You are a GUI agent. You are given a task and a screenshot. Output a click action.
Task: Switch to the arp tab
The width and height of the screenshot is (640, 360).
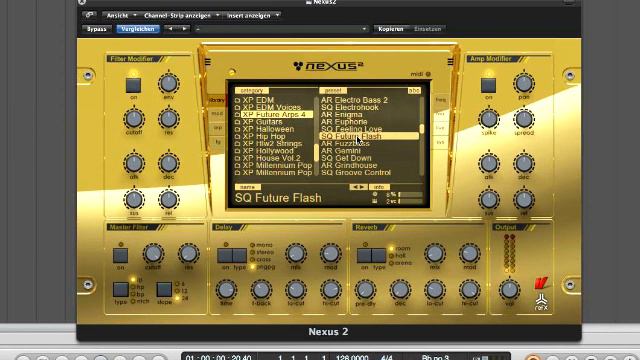pos(218,128)
